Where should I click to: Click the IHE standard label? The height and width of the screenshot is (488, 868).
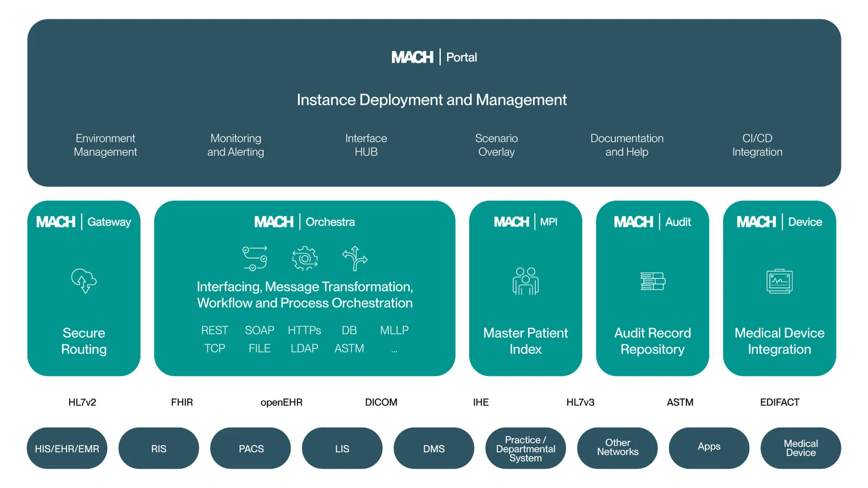pyautogui.click(x=481, y=402)
